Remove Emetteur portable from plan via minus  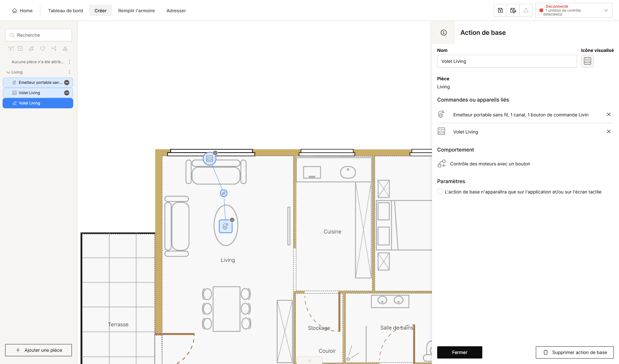coord(67,83)
